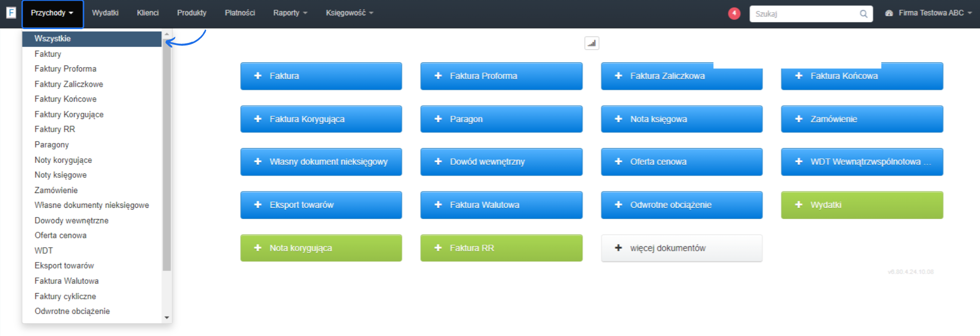Image resolution: width=980 pixels, height=336 pixels.
Task: Click the dropdown list scrollbar thumb
Action: pos(167,155)
